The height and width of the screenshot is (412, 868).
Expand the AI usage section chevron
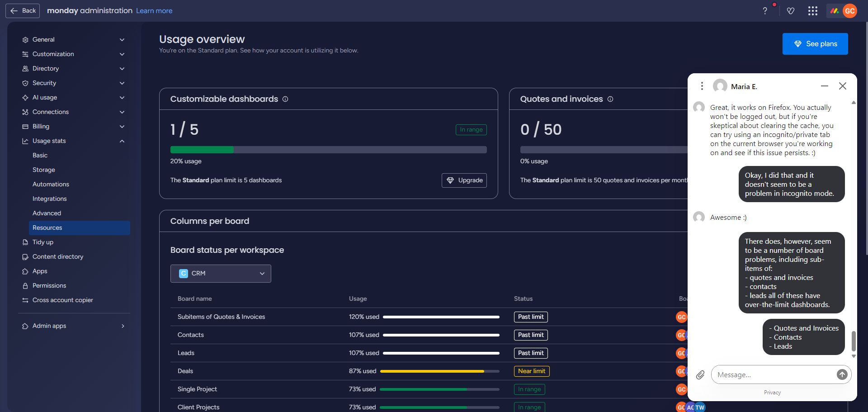(x=122, y=98)
